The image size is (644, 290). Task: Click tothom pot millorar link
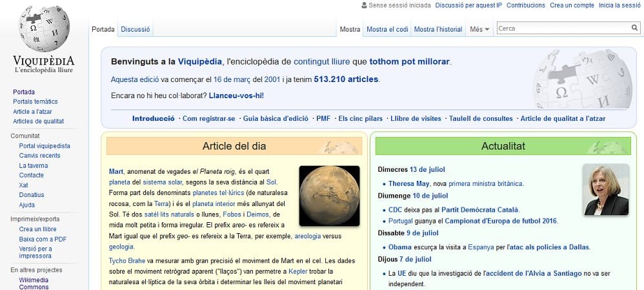[x=410, y=62]
